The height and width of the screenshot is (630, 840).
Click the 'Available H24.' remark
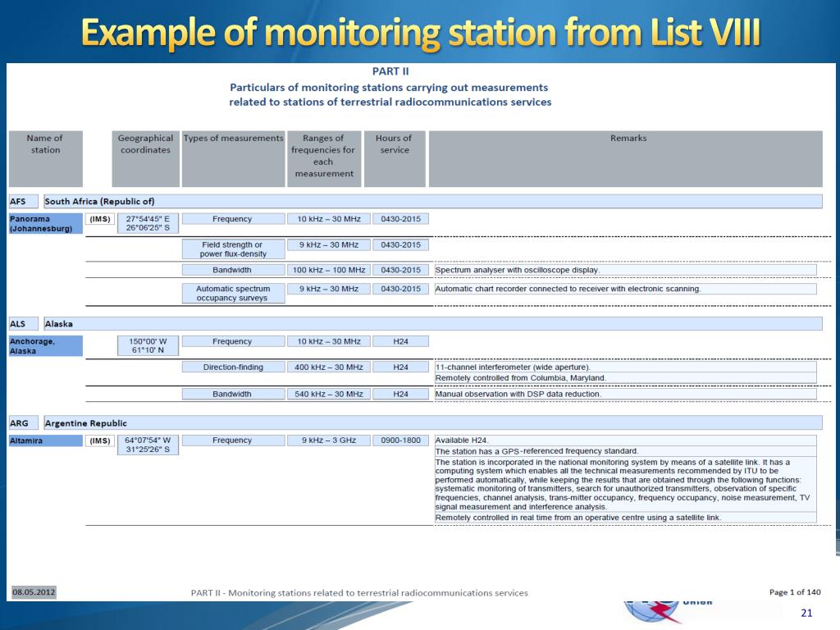click(x=625, y=441)
